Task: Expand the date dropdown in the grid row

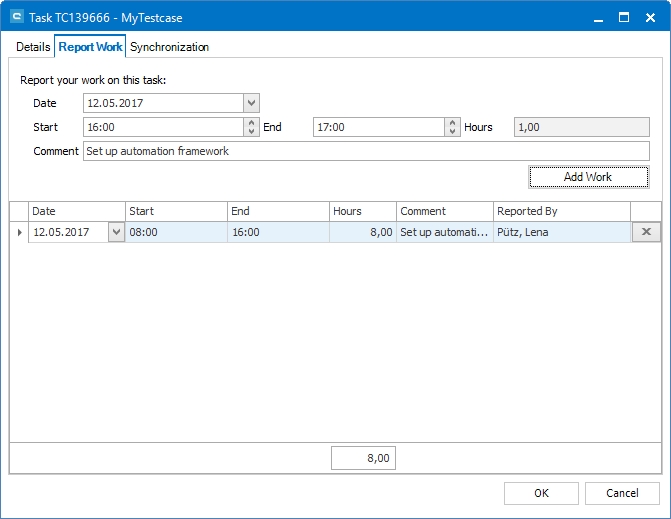Action: tap(116, 232)
